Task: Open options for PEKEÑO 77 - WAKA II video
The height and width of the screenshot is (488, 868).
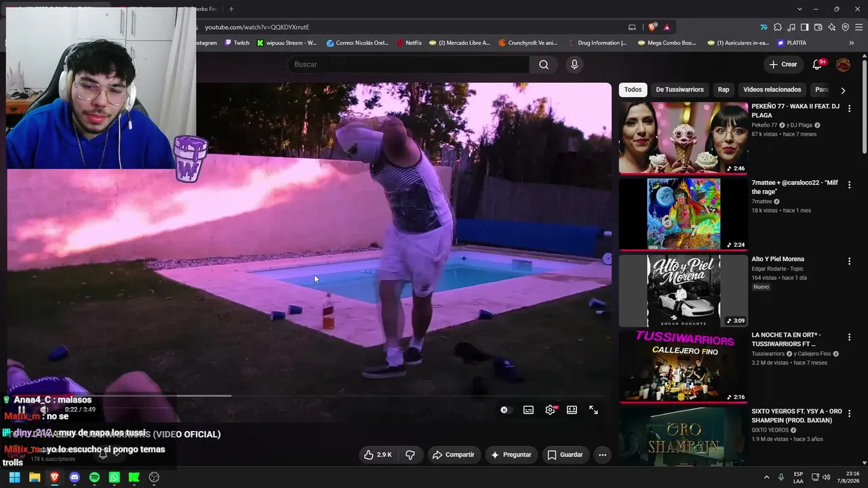Action: pyautogui.click(x=849, y=108)
